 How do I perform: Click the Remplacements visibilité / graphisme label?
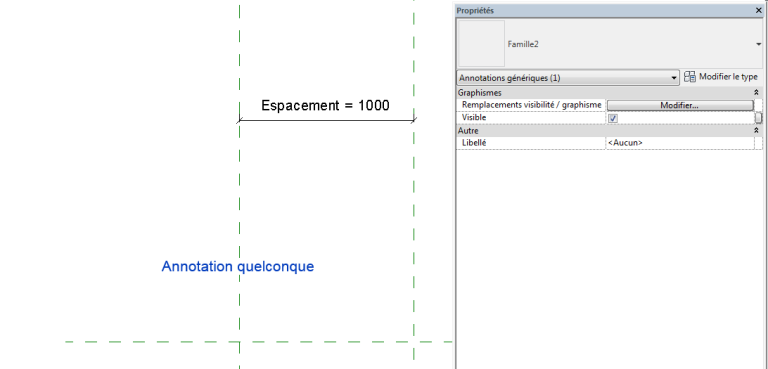[531, 105]
